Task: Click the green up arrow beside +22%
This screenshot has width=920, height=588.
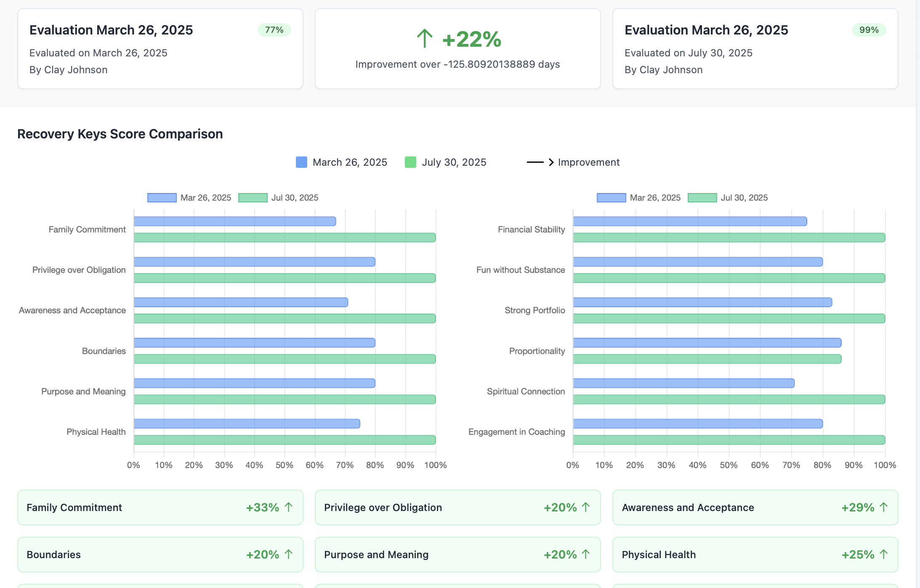Action: point(425,39)
